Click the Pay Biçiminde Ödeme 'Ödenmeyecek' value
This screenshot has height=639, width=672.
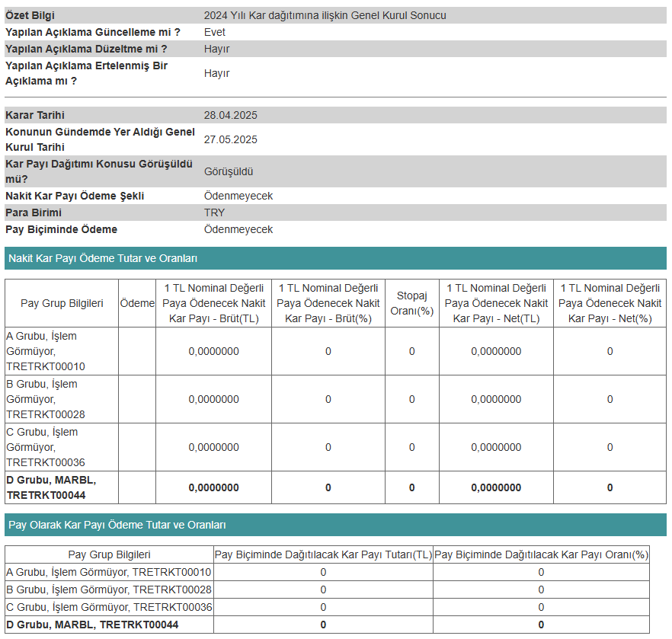pyautogui.click(x=238, y=229)
